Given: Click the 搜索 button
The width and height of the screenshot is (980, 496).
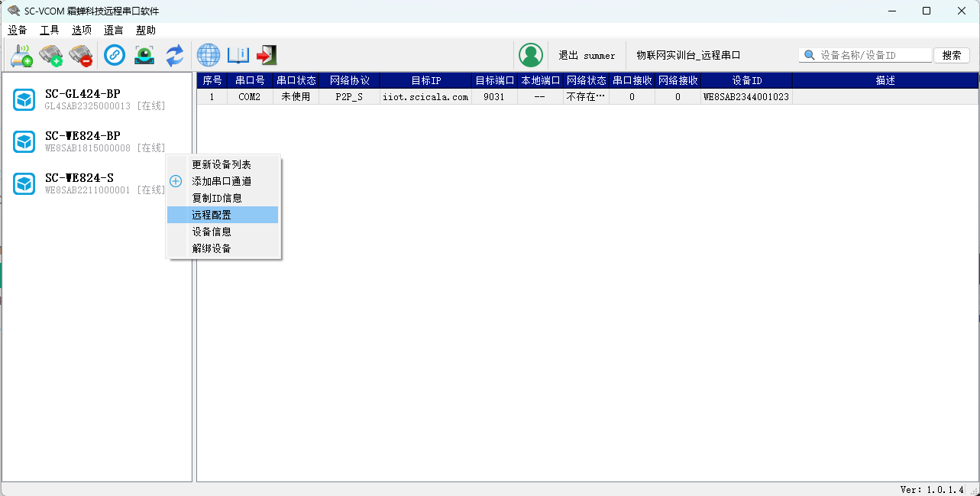Looking at the screenshot, I should 952,55.
